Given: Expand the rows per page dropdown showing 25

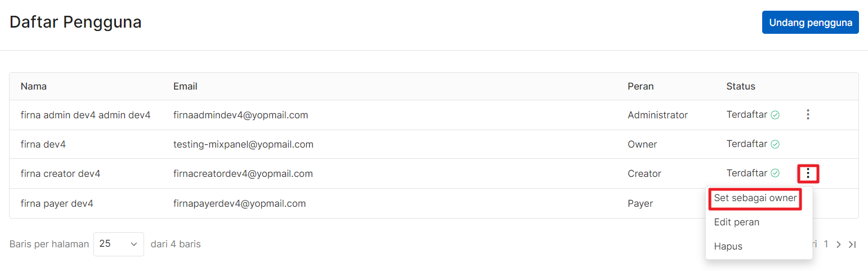Looking at the screenshot, I should tap(119, 244).
